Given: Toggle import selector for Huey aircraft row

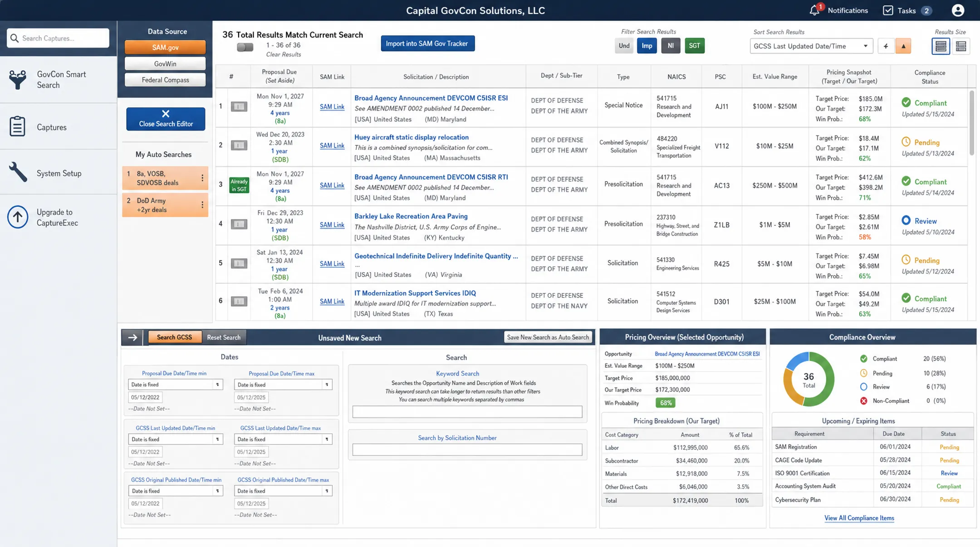Looking at the screenshot, I should click(x=239, y=145).
